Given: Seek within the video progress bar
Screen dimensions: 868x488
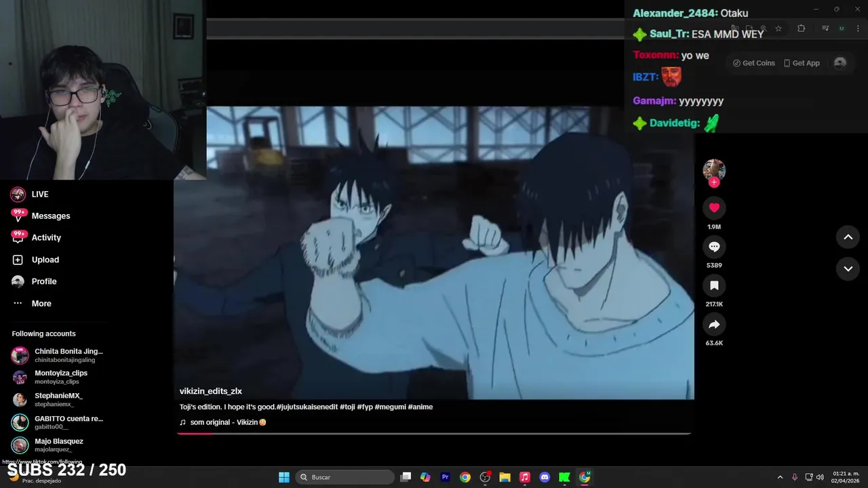Looking at the screenshot, I should pos(434,433).
